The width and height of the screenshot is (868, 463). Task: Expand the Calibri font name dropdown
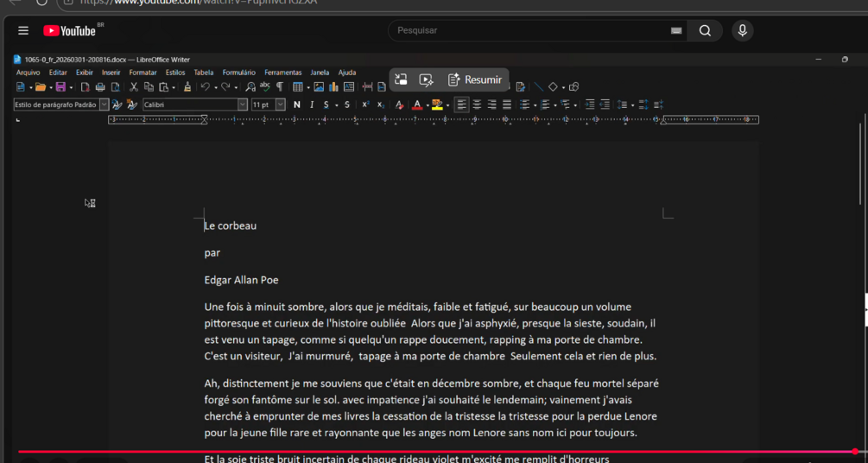243,105
